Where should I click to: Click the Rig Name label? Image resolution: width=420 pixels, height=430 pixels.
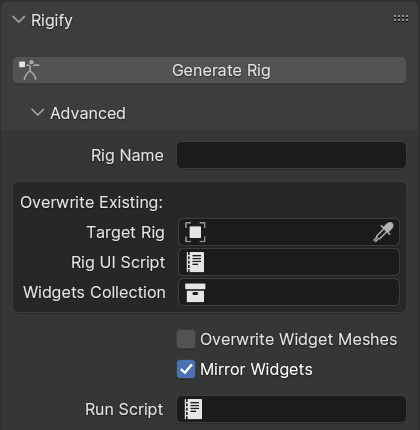127,156
